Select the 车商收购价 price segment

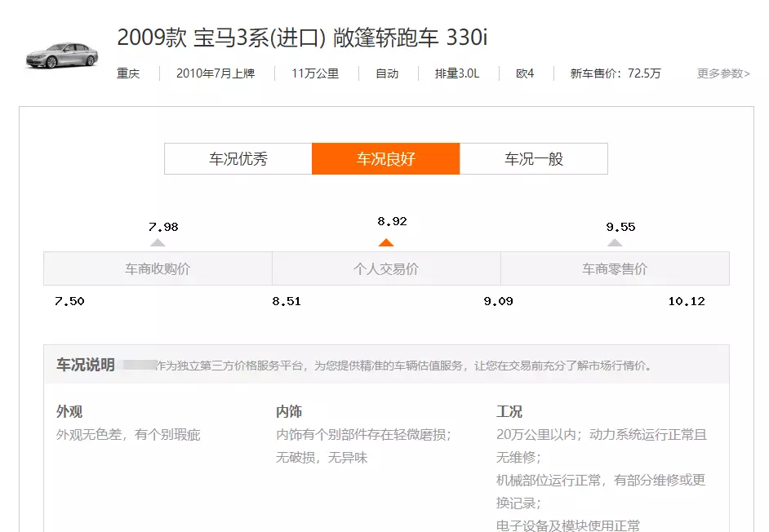pyautogui.click(x=158, y=268)
